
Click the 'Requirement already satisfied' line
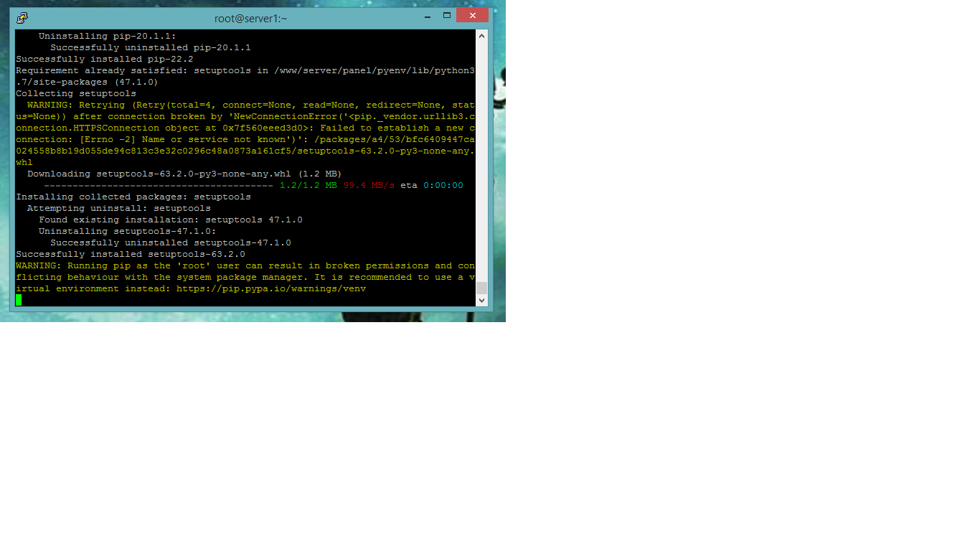[x=245, y=76]
